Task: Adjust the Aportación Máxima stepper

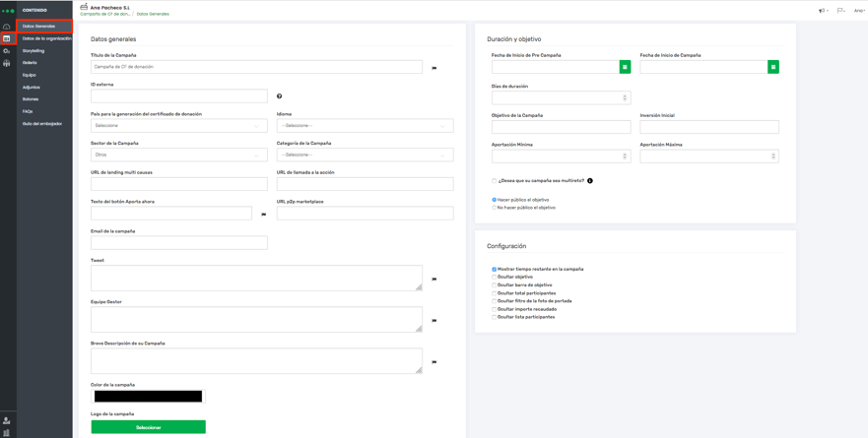Action: click(x=773, y=156)
